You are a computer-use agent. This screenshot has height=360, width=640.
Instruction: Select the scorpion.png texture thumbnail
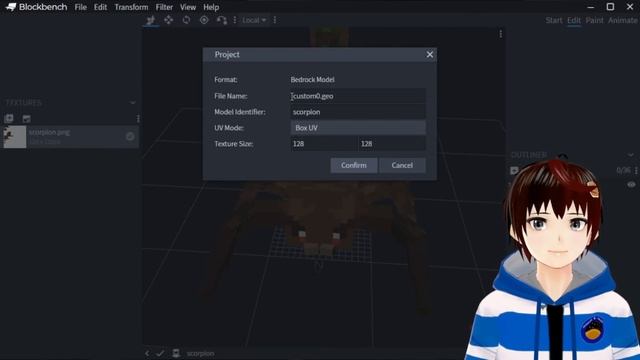(15, 137)
